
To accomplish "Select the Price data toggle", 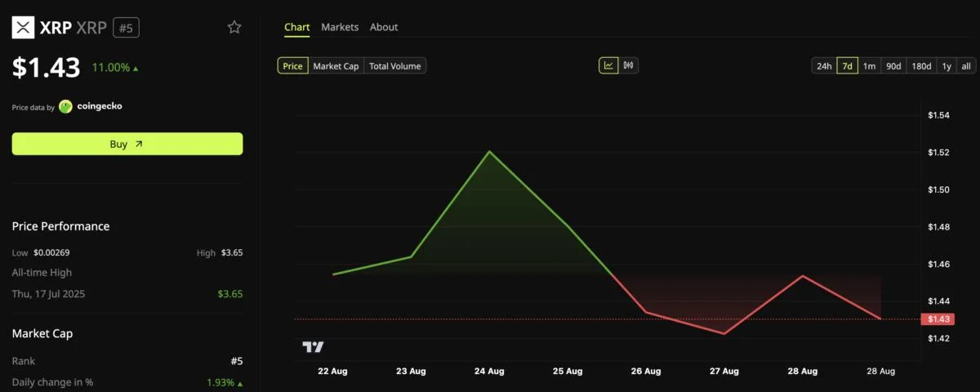I will pos(293,66).
